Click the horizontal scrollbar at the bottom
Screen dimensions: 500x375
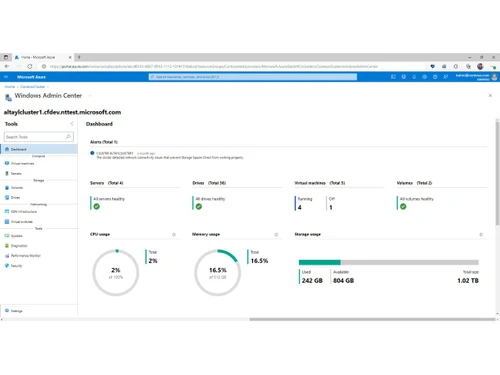372,319
